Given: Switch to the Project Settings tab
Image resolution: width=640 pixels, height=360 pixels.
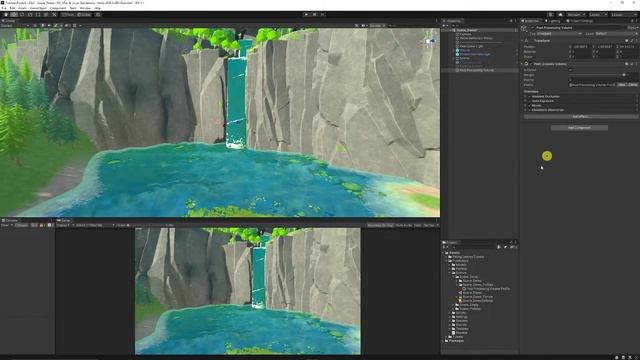Looking at the screenshot, I should (580, 21).
